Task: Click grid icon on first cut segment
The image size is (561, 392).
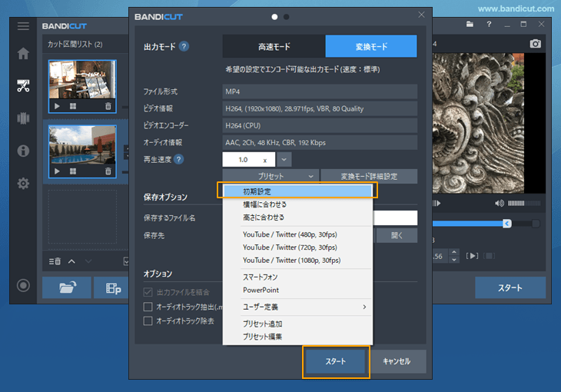Action: coord(73,106)
